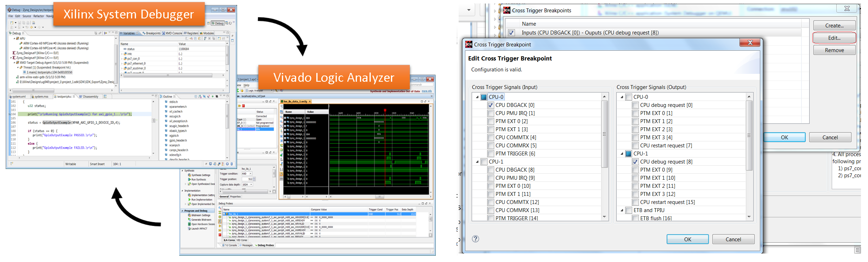This screenshot has width=868, height=262.
Task: Click OK in Edit Cross Trigger Breakpoint dialog
Action: (687, 239)
